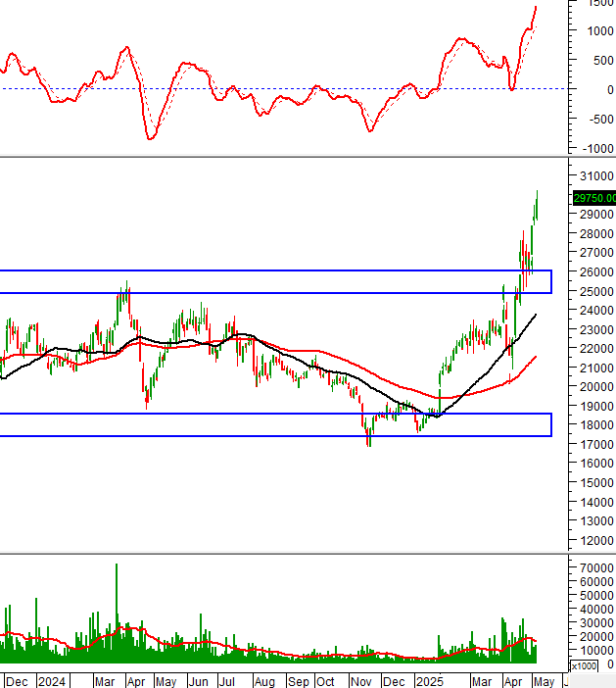This screenshot has height=688, width=616.
Task: Click the Mar label following 2024
Action: [x=105, y=681]
